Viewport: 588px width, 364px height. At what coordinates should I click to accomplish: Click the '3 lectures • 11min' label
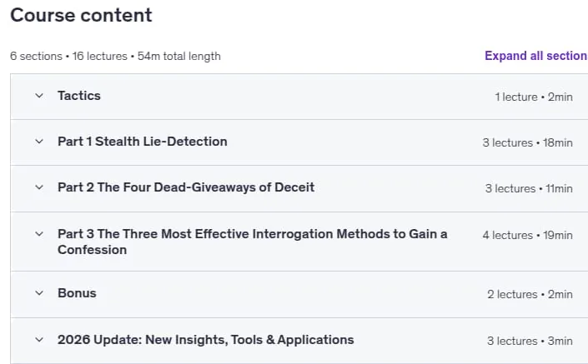(529, 188)
